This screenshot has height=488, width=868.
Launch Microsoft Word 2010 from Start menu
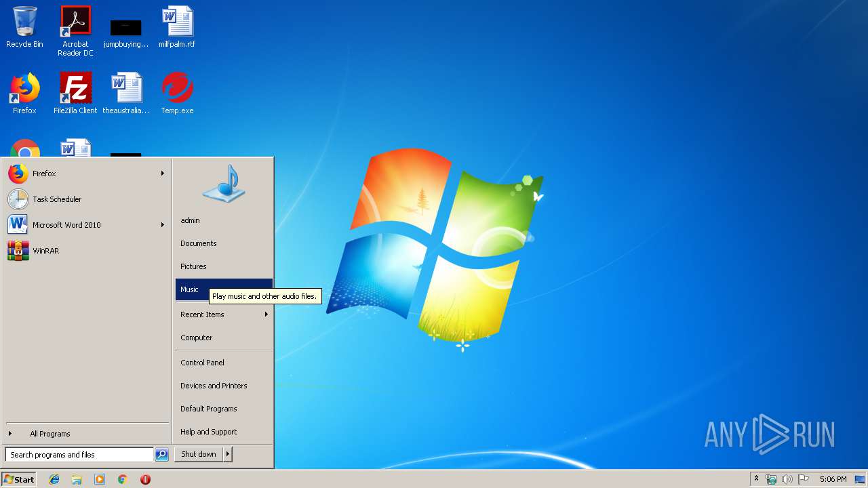coord(87,225)
